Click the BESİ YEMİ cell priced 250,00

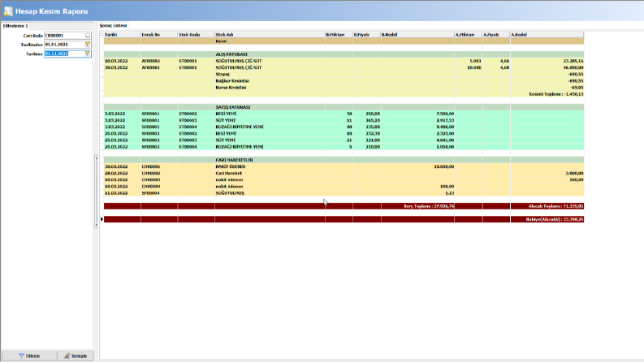point(270,114)
